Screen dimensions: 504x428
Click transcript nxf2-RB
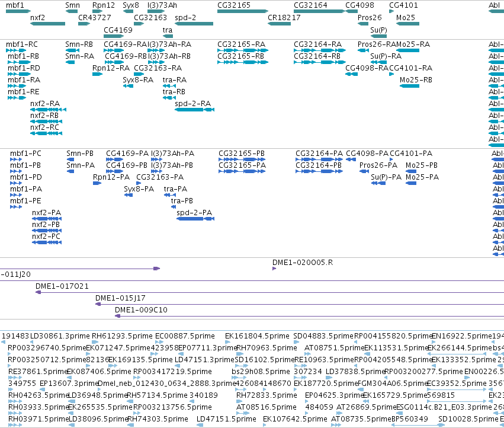46,122
